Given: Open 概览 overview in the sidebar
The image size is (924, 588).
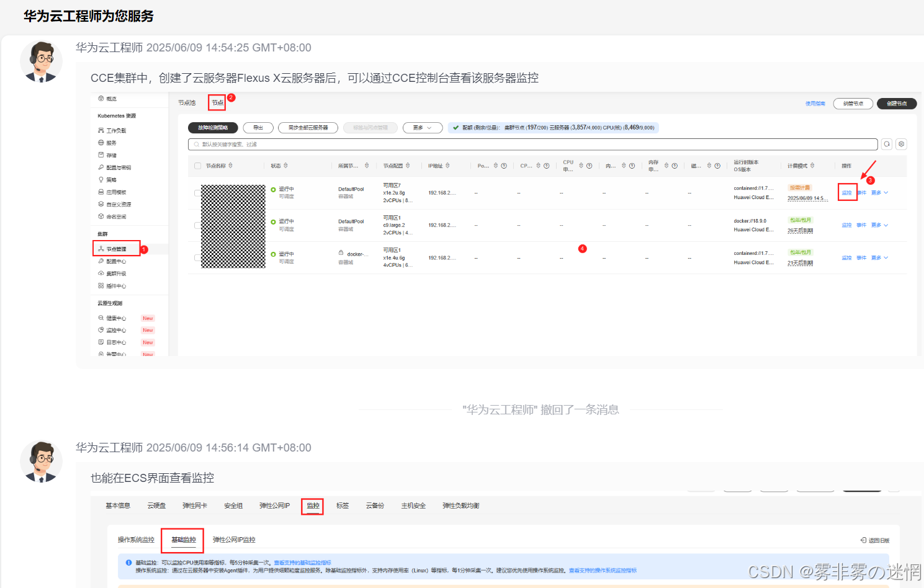Looking at the screenshot, I should coord(107,99).
